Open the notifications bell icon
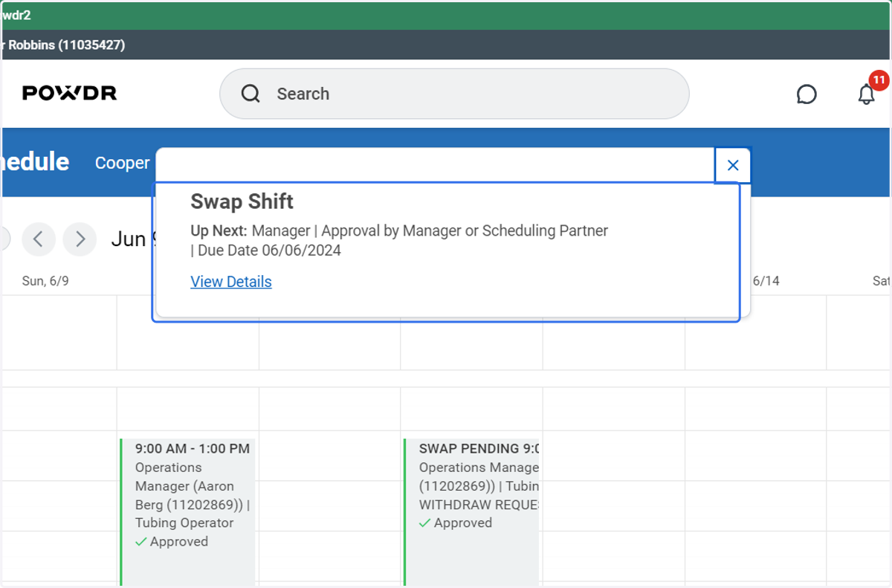Screen dimensions: 892x588 point(866,94)
